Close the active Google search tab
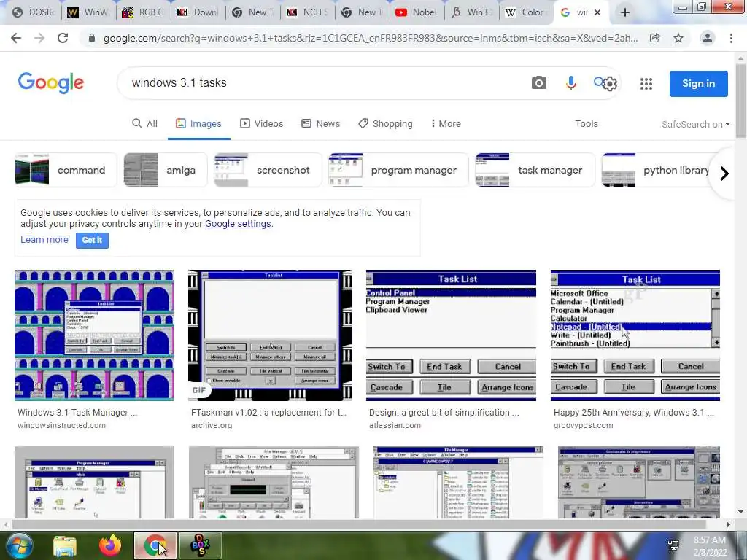Screen dimensions: 747x560 (597, 12)
